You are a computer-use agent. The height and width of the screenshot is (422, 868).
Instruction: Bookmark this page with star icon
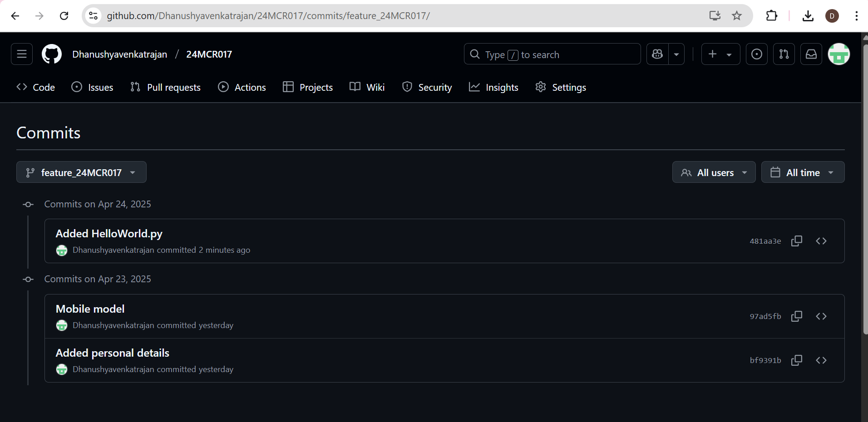tap(737, 16)
